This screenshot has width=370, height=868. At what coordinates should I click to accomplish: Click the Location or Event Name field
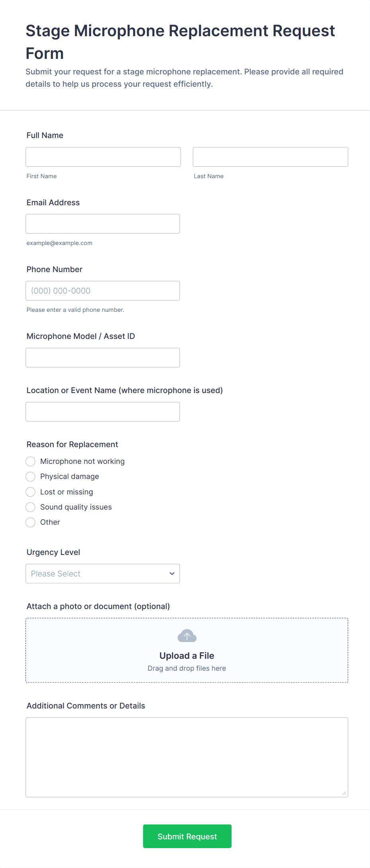click(x=102, y=411)
